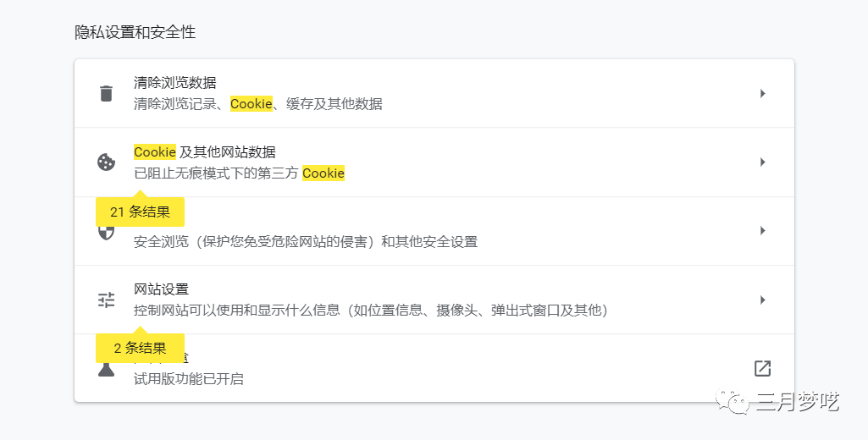Open Cookie 及其他网站数据 title
Screen dimensions: 868x440
pos(205,152)
